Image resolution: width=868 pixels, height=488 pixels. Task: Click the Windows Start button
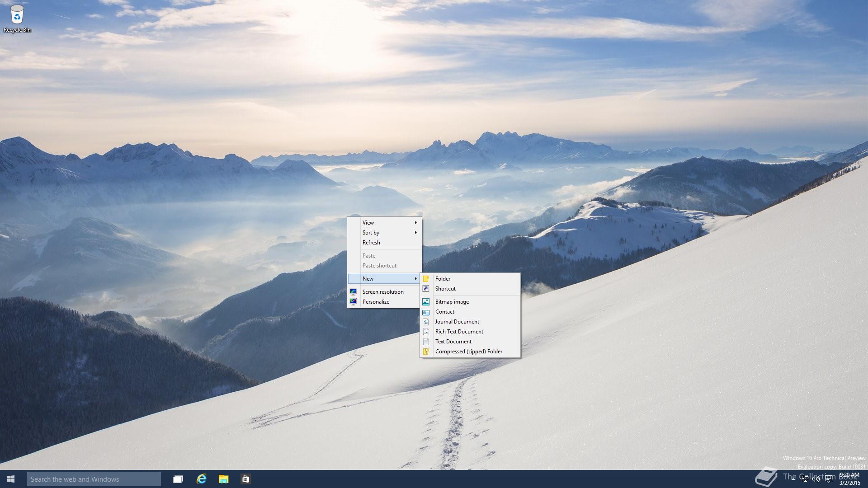11,479
